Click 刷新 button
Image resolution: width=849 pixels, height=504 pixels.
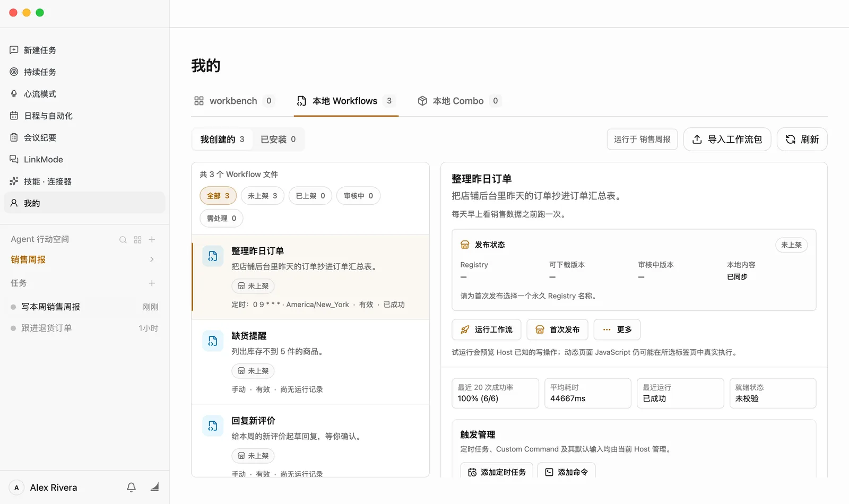[x=802, y=139]
